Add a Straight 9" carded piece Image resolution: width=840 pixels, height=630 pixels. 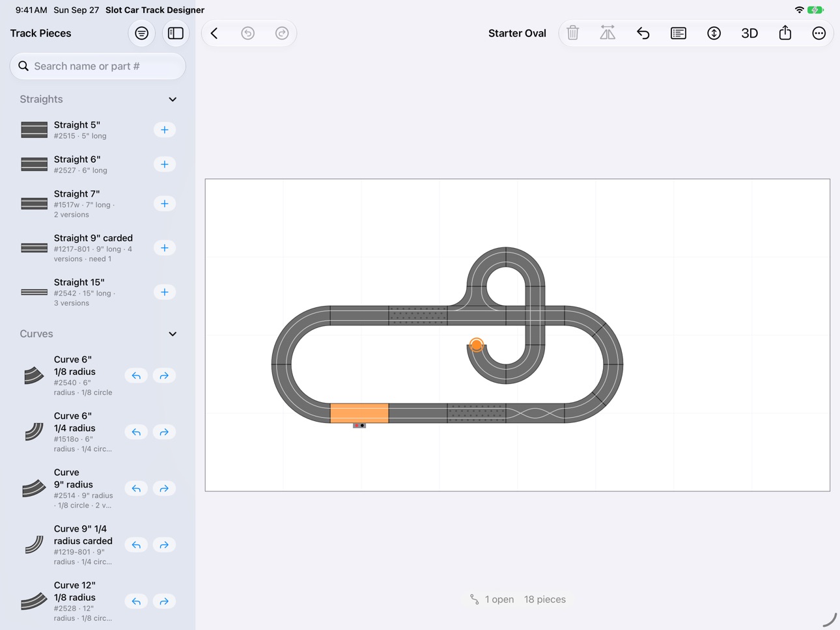[165, 248]
